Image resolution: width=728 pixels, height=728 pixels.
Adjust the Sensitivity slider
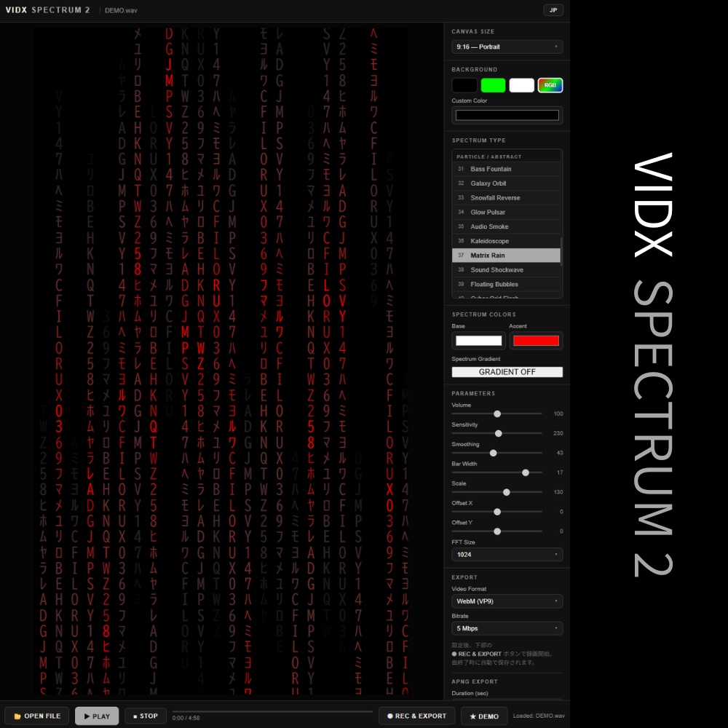(496, 433)
